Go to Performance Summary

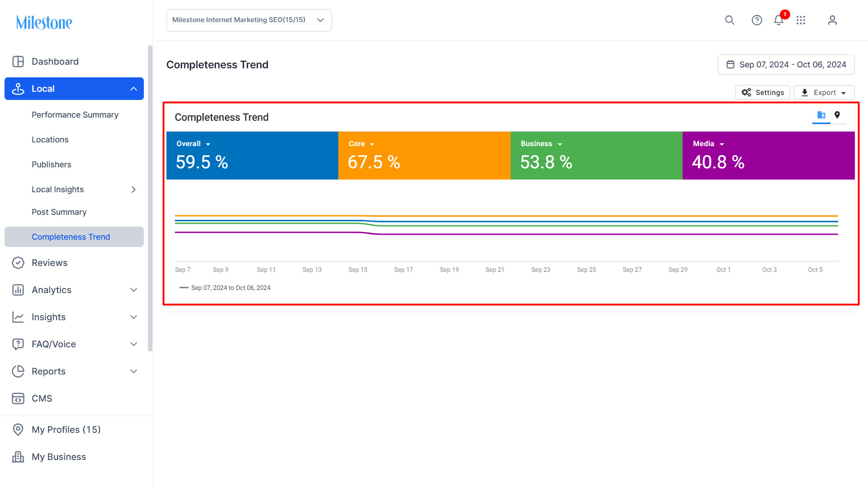coord(75,115)
